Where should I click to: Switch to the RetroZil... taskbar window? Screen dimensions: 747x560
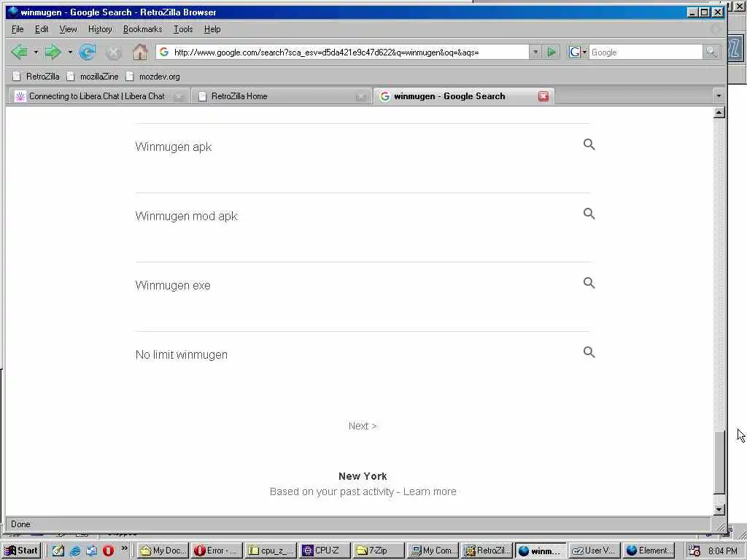point(487,551)
